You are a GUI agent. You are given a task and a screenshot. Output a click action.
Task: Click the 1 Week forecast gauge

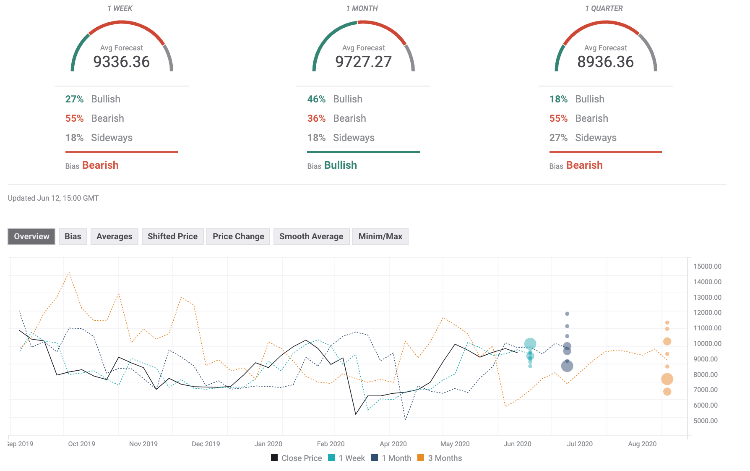click(x=122, y=47)
